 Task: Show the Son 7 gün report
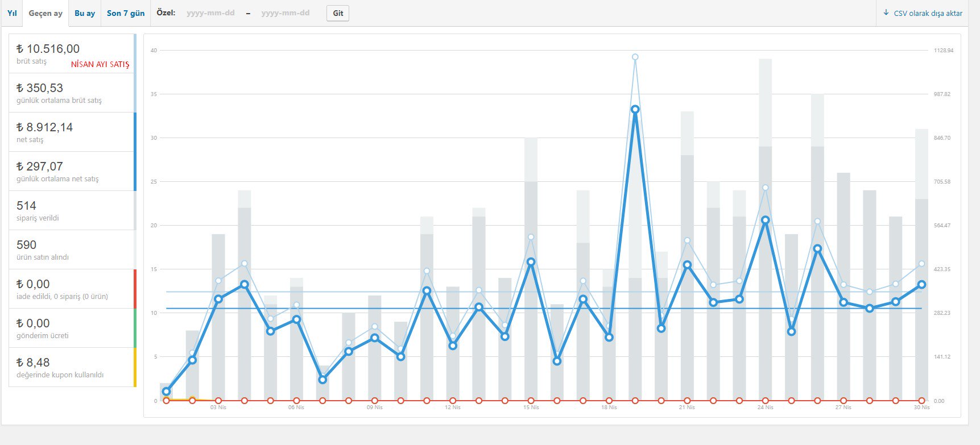[126, 13]
